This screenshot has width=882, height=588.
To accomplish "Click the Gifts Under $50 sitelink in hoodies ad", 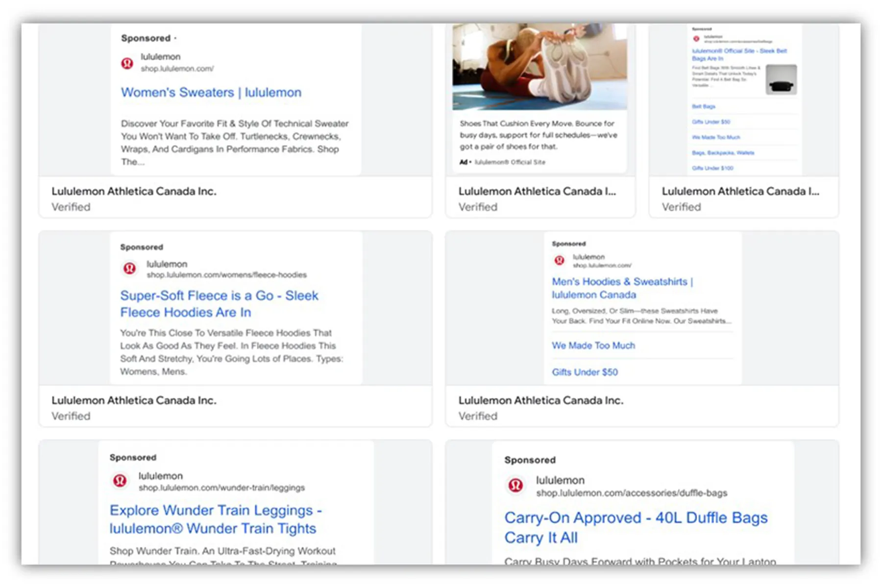I will [x=585, y=372].
